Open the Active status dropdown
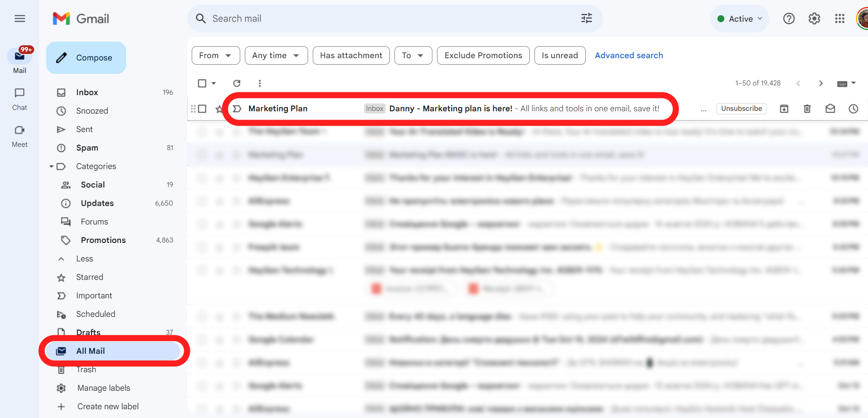868x418 pixels. click(740, 19)
